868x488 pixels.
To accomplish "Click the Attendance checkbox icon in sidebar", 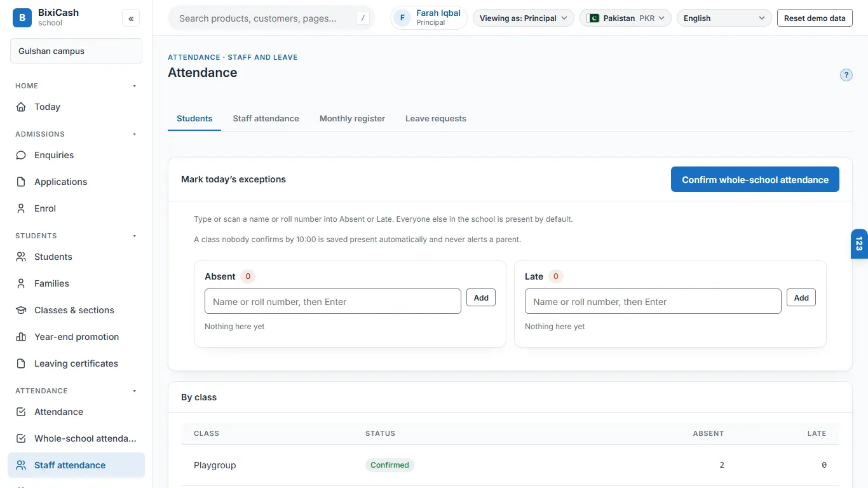I will click(21, 412).
